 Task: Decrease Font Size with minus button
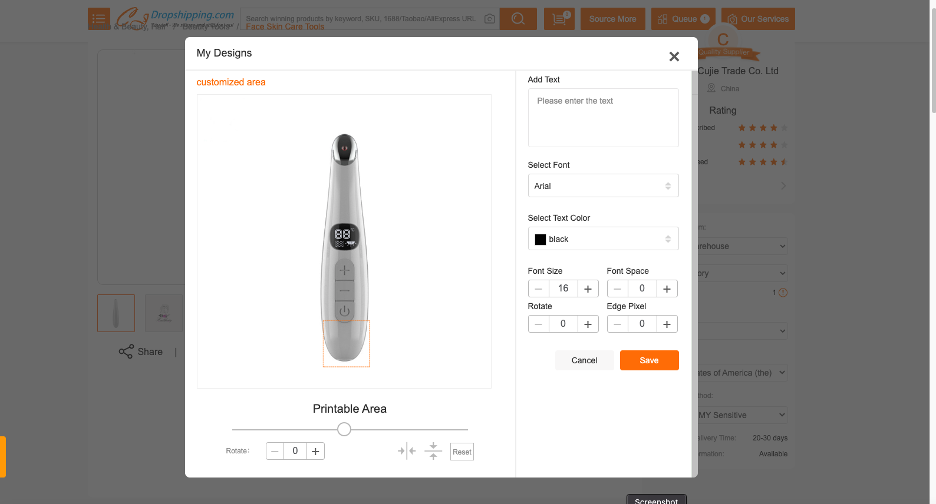(539, 289)
